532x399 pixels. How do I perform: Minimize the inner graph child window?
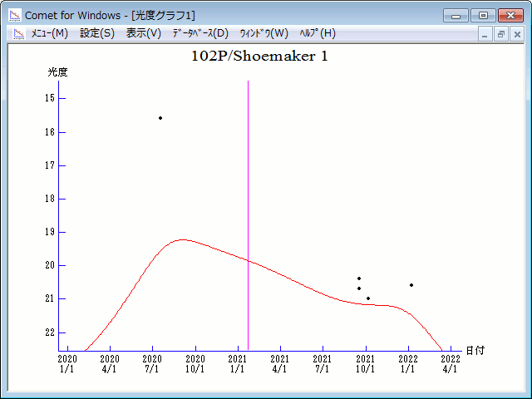tap(486, 34)
